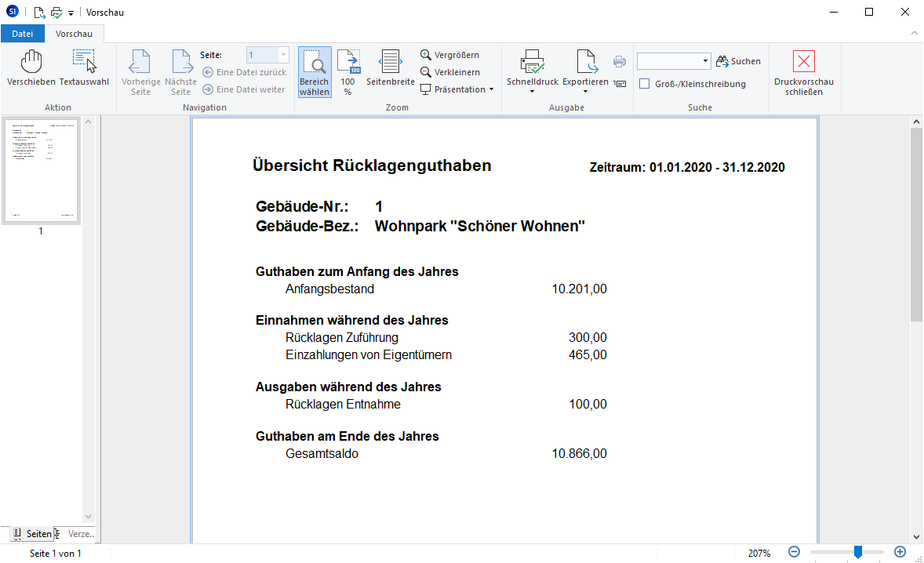The image size is (924, 563).
Task: Close preview with Druckvorschau schließen
Action: click(x=803, y=71)
